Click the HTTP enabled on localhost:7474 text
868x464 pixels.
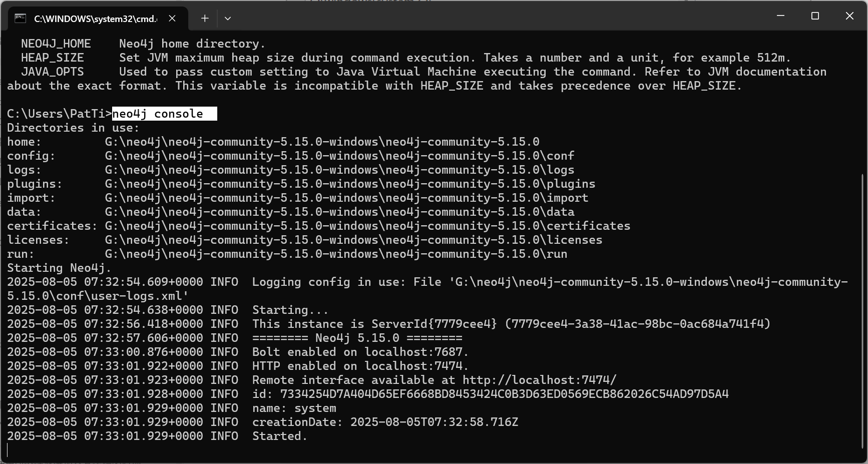(x=360, y=366)
